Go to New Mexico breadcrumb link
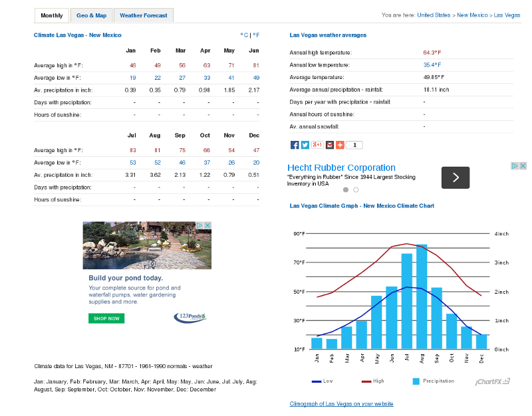This screenshot has width=532, height=416. (x=472, y=15)
